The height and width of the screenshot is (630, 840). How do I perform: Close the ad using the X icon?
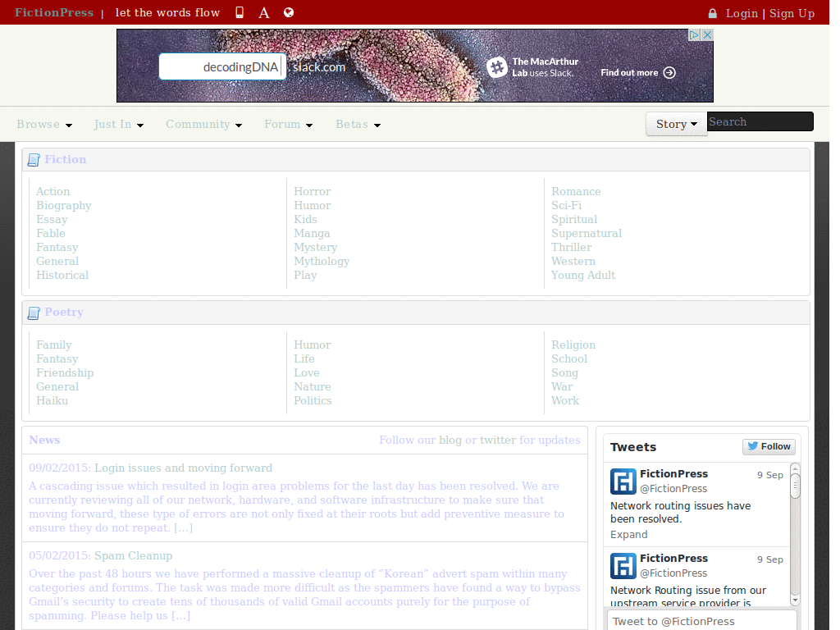click(707, 35)
